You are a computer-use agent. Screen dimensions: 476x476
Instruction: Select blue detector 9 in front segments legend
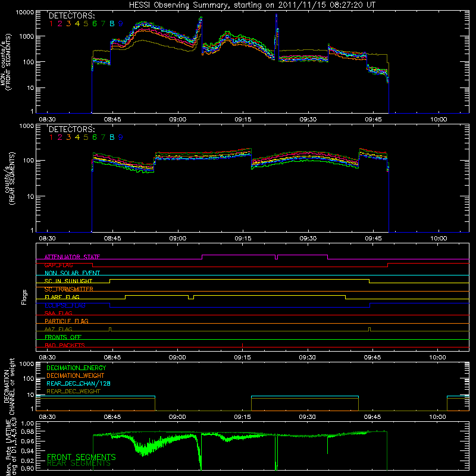121,24
